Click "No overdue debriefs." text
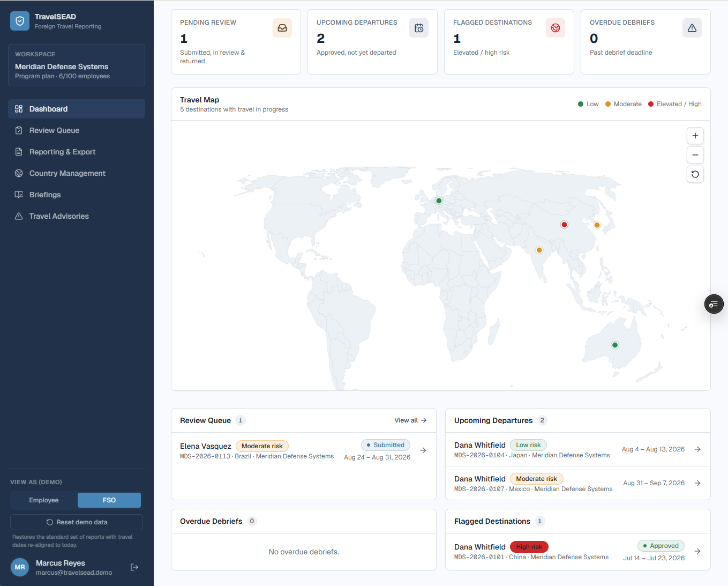This screenshot has width=728, height=586. (x=304, y=552)
